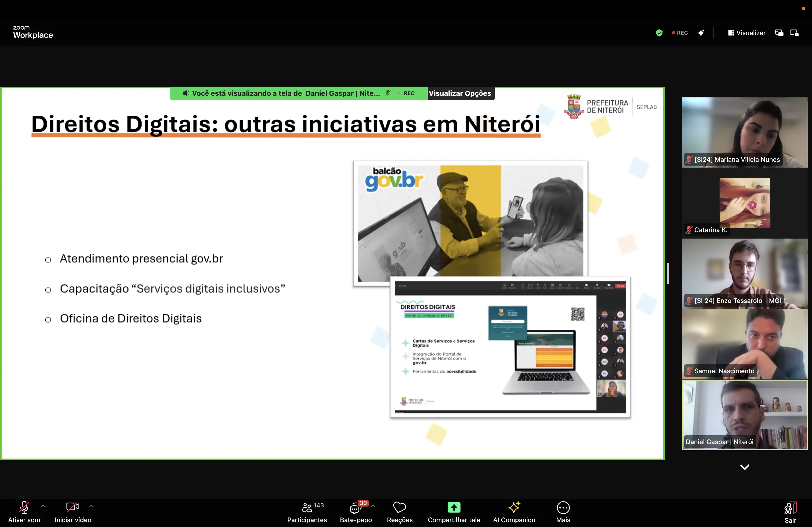Click the Sair leave meeting icon
This screenshot has height=527, width=812.
click(x=790, y=508)
